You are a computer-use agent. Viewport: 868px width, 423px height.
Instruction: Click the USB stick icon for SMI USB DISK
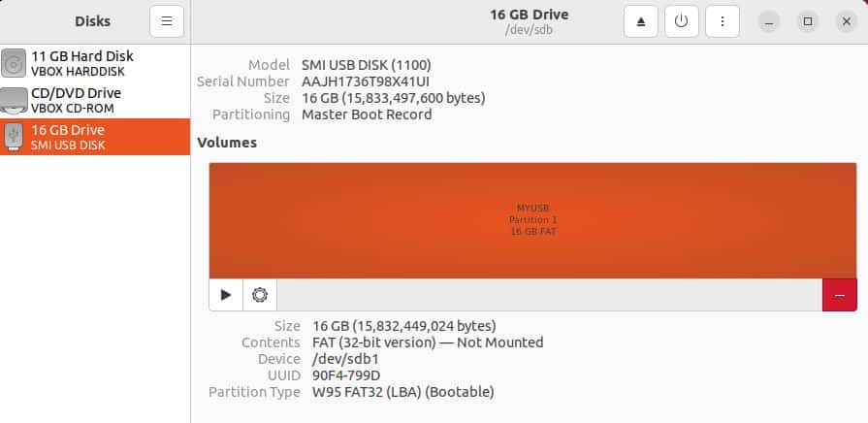(x=14, y=137)
